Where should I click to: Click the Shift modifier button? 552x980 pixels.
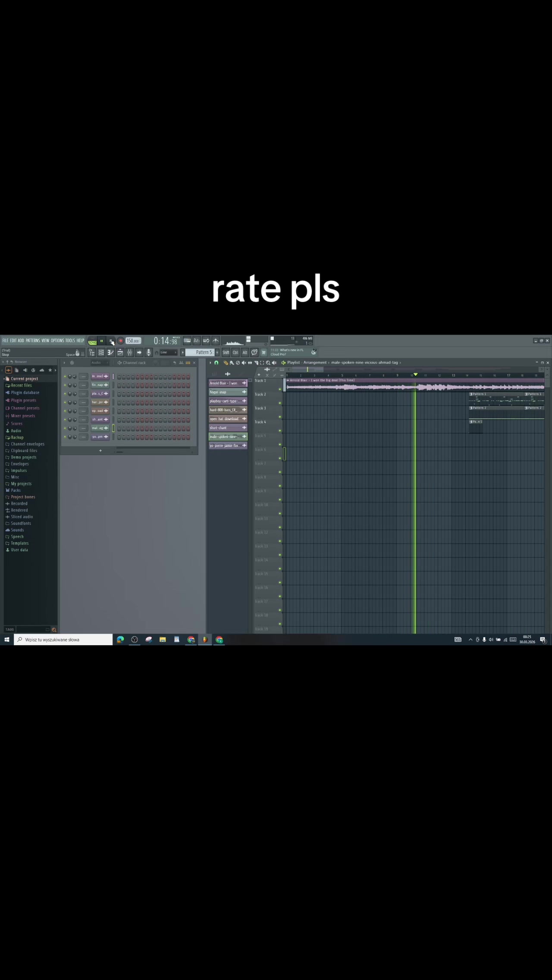226,352
